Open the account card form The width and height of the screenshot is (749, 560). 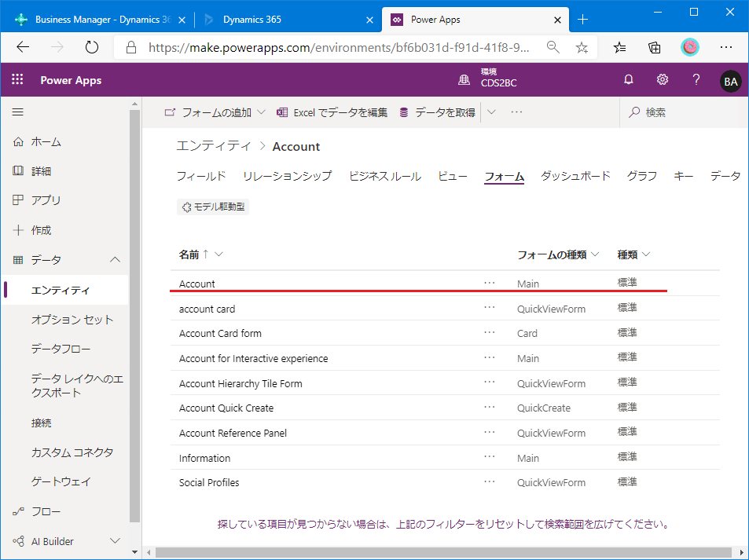[207, 309]
